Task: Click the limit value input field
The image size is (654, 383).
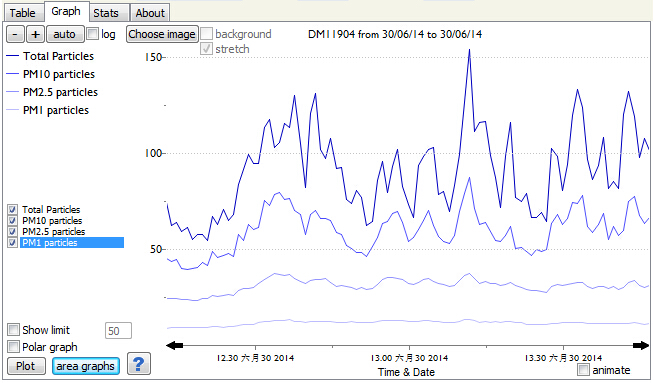Action: coord(118,331)
